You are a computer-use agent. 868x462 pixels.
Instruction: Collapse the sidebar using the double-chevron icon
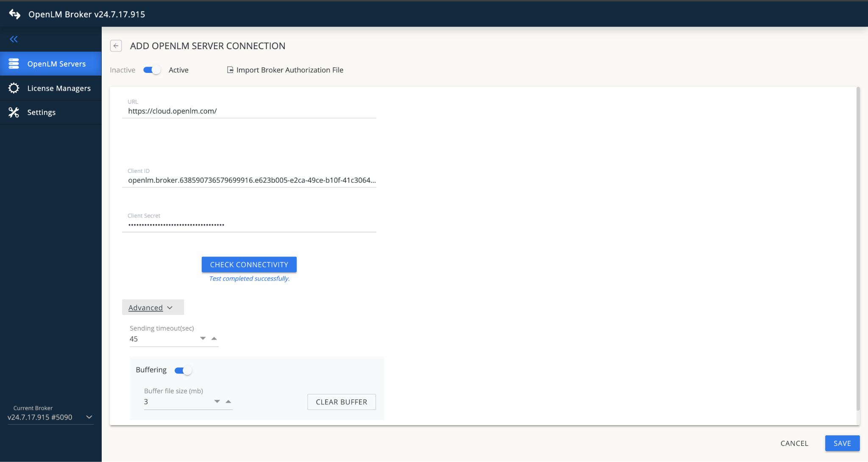point(14,39)
